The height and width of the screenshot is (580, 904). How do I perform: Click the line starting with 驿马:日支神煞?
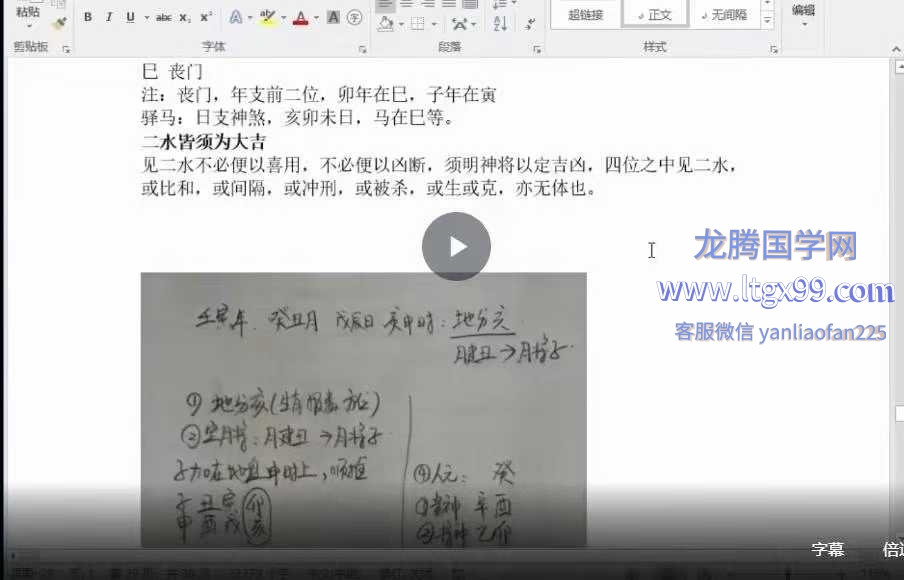pos(297,118)
